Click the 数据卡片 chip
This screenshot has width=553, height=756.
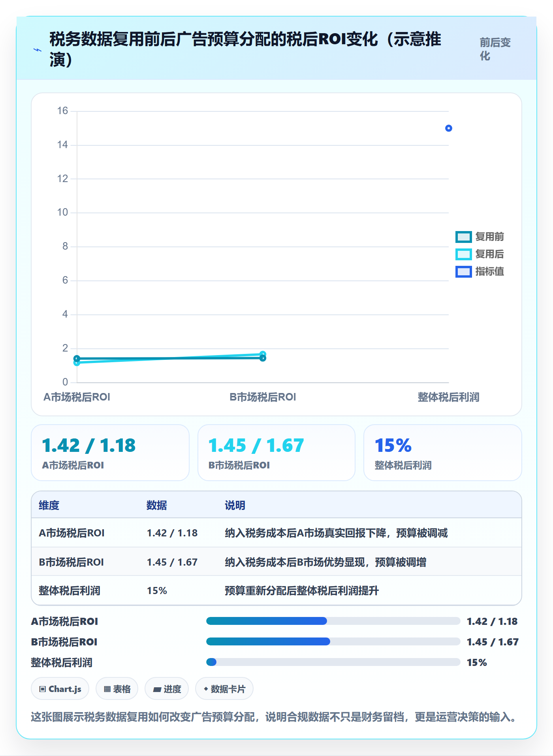coord(224,689)
